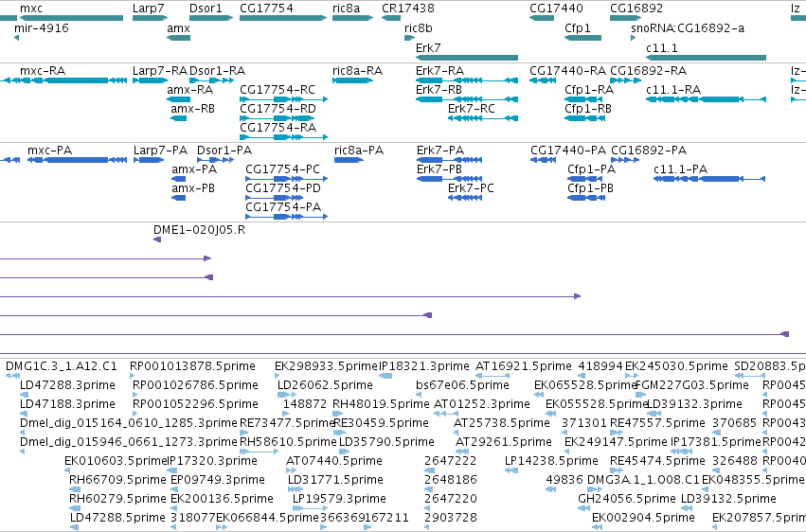This screenshot has width=806, height=532.
Task: Click the CG17440 gene feature
Action: 542,18
